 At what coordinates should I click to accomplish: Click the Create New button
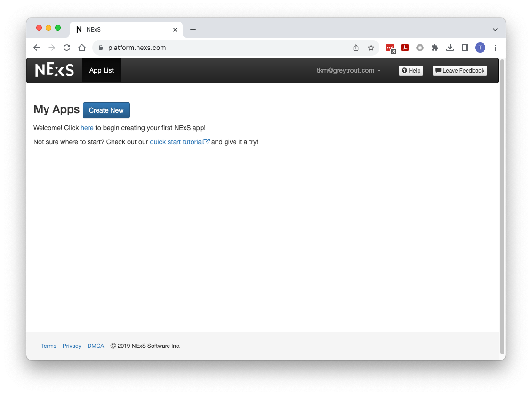pos(106,110)
